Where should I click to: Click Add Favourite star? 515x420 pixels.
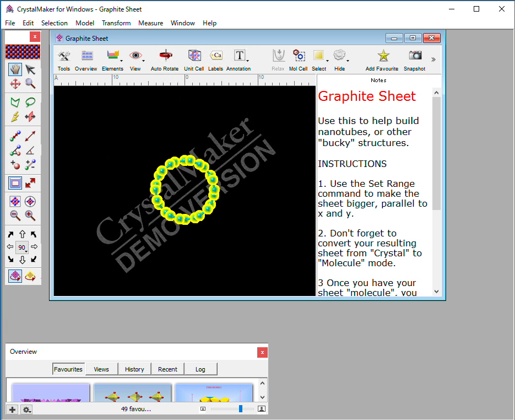coord(382,60)
